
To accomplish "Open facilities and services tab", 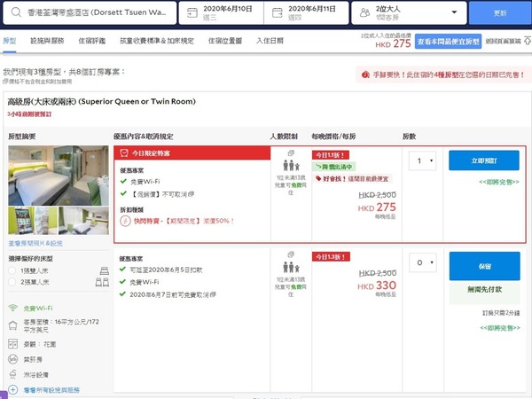I will click(47, 41).
